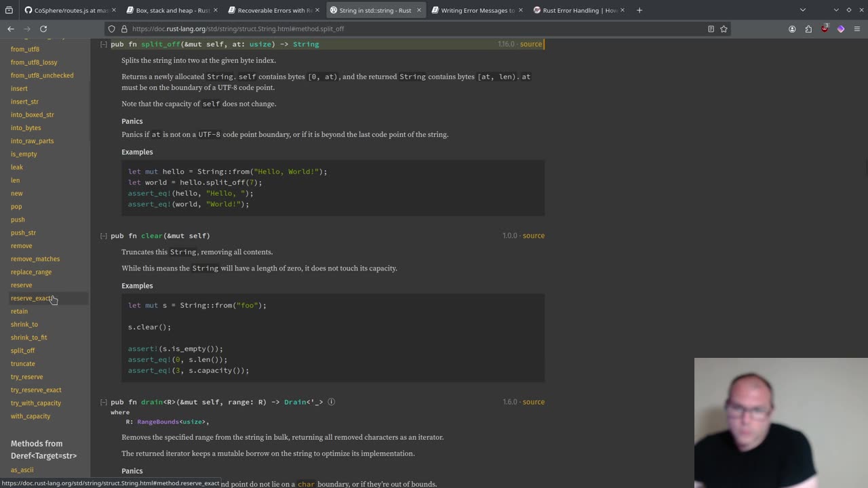The height and width of the screenshot is (488, 868).
Task: Collapse the split_off method docs toggle
Action: (104, 44)
